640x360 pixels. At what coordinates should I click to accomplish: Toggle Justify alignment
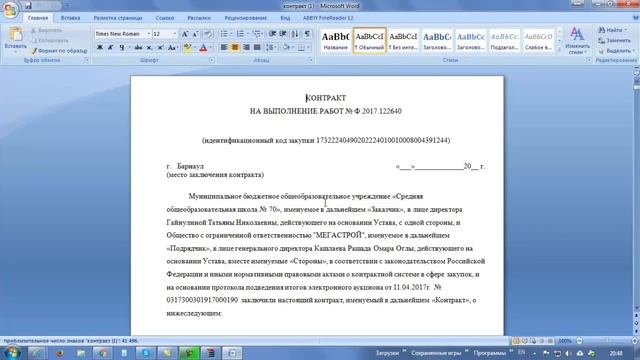257,48
